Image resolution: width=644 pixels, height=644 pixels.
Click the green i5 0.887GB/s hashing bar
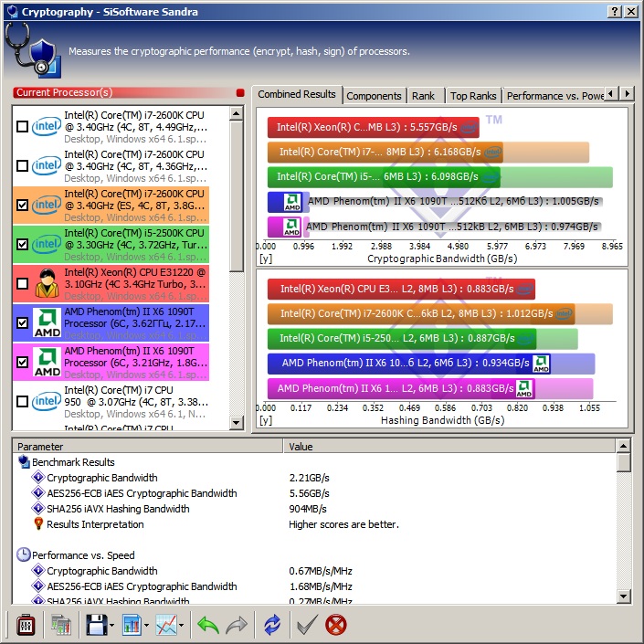pos(402,338)
